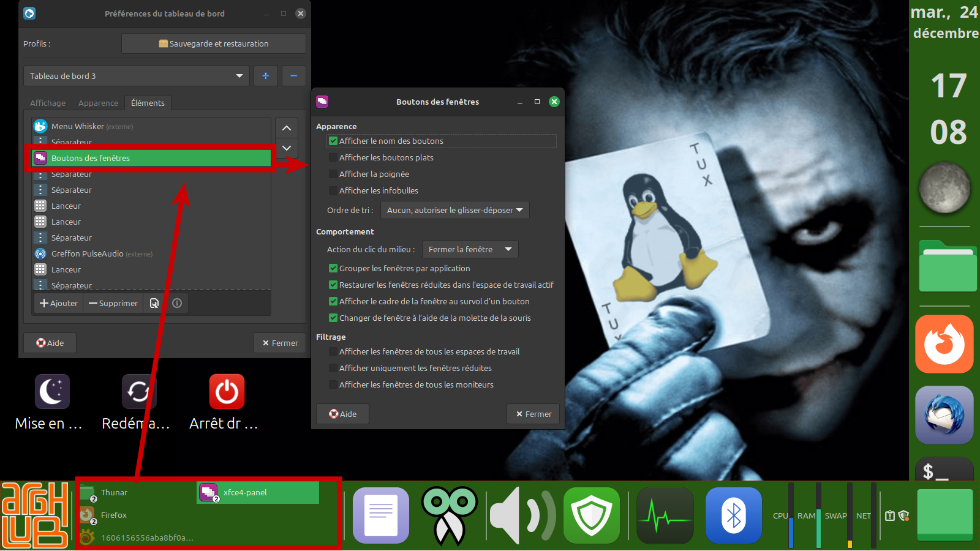The width and height of the screenshot is (980, 551).
Task: Click the green rectangle at the panel's end
Action: tap(945, 515)
